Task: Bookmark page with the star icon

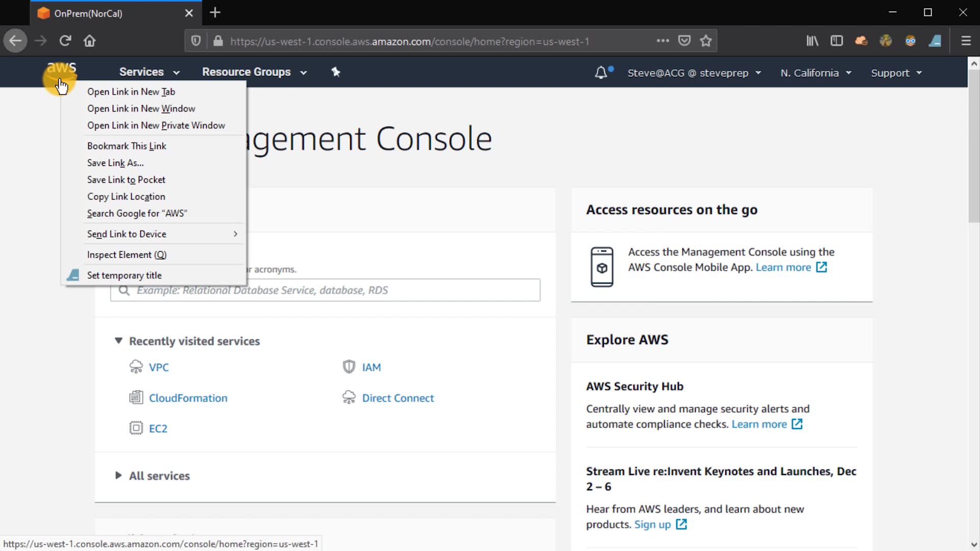Action: click(706, 41)
